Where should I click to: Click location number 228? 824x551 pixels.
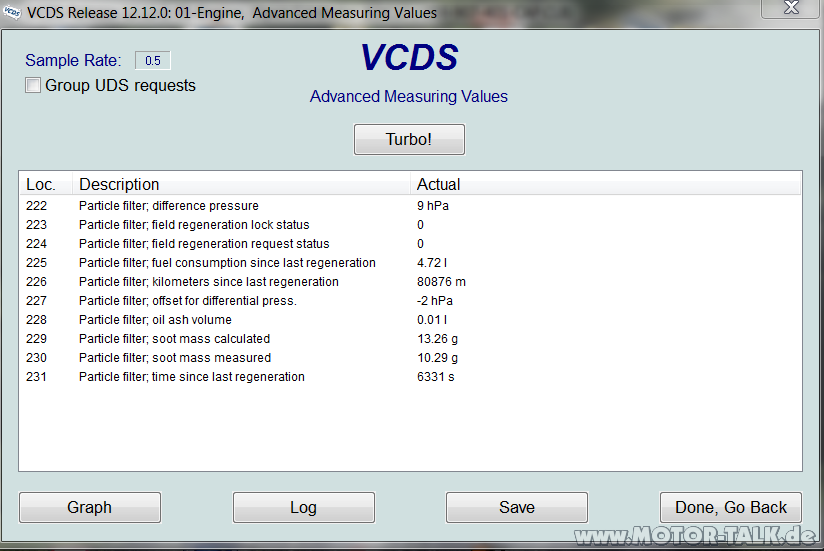[36, 319]
